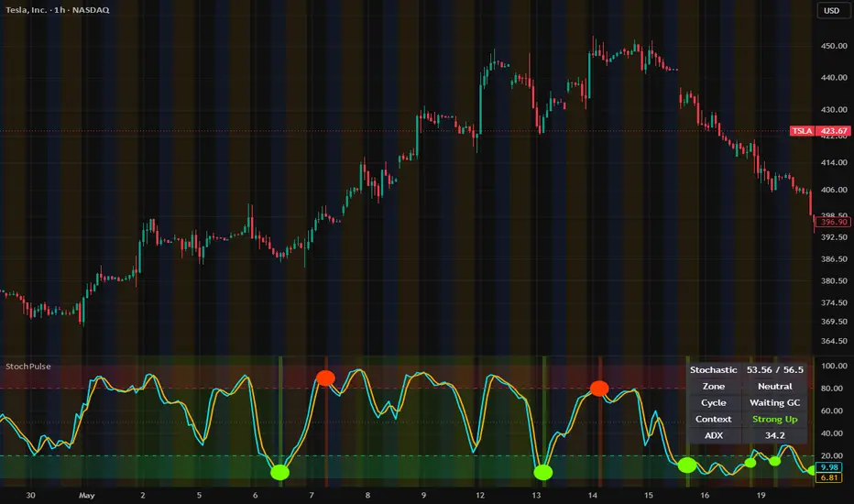Click the 386.50 price axis label

[x=834, y=258]
